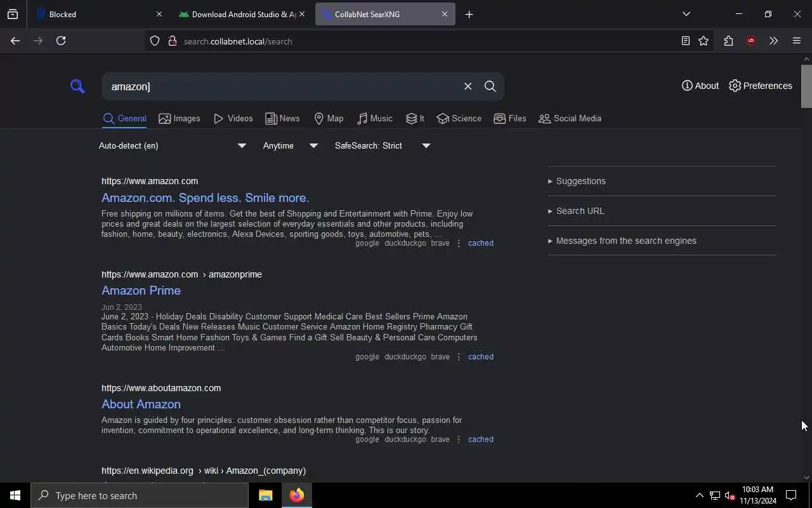Go back in browser history
This screenshot has width=812, height=508.
tap(15, 41)
